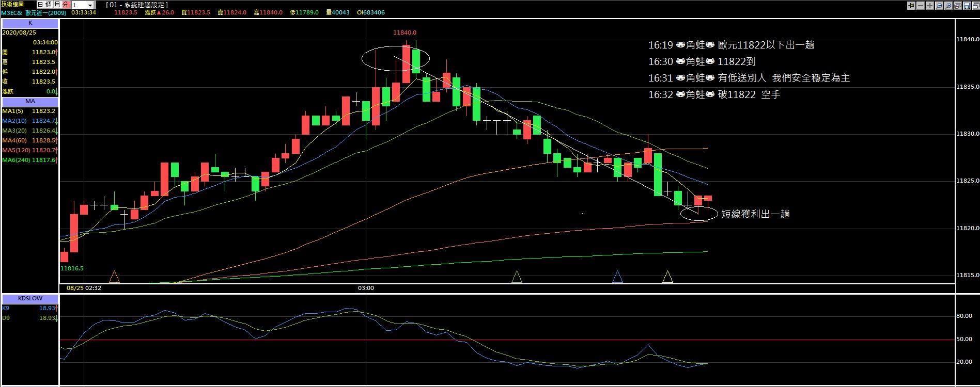Select the MA1(5) moving average row

[30, 111]
